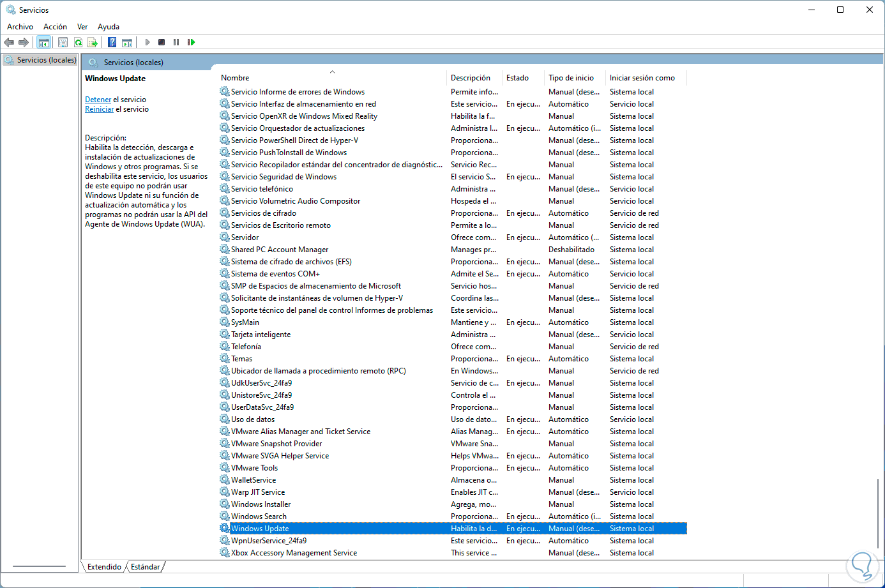Sort by the Tipo de inicio column header
This screenshot has height=588, width=885.
tap(574, 78)
